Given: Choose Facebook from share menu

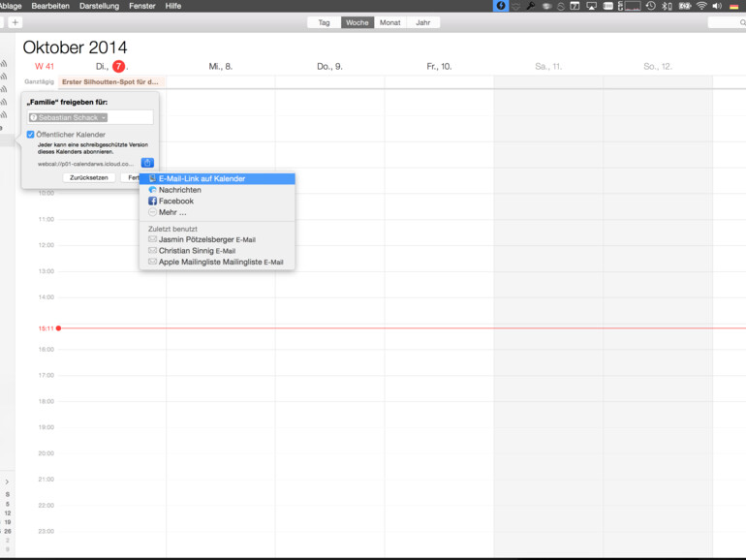Looking at the screenshot, I should [x=217, y=201].
